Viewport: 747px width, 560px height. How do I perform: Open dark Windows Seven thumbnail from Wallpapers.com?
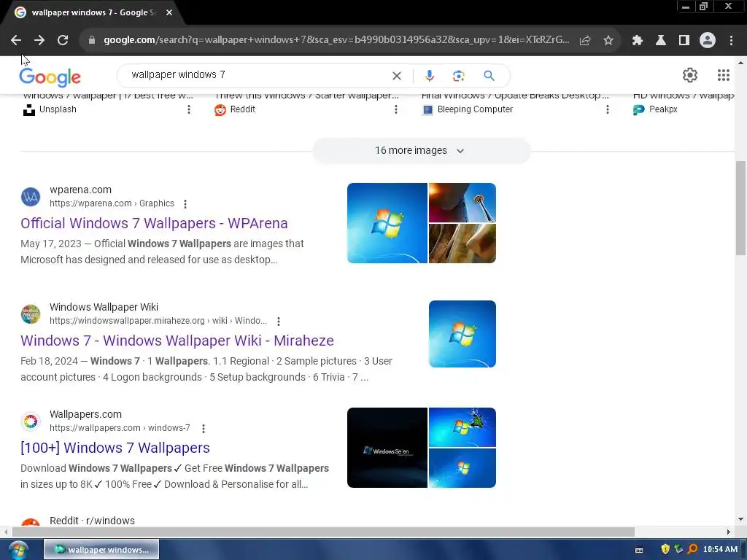[387, 448]
